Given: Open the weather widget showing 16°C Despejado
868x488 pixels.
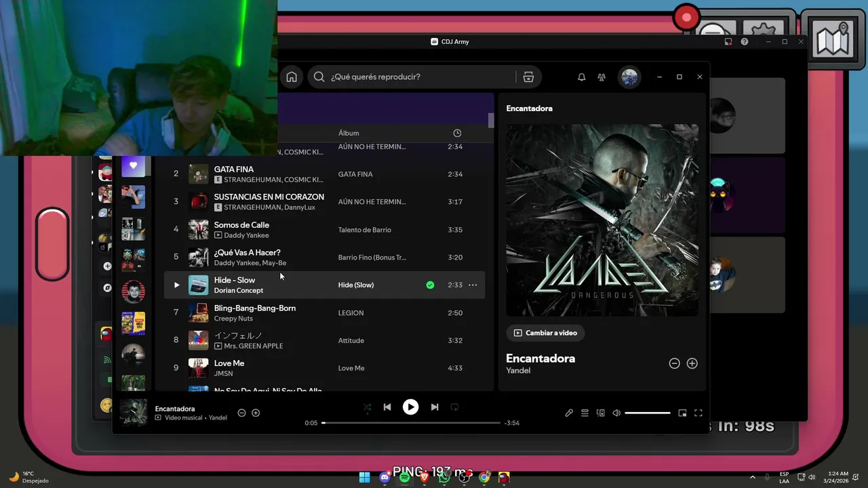Looking at the screenshot, I should [28, 477].
